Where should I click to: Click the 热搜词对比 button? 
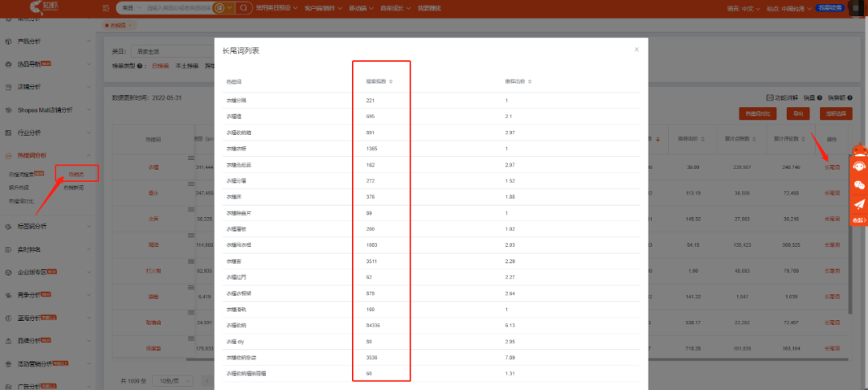click(758, 113)
